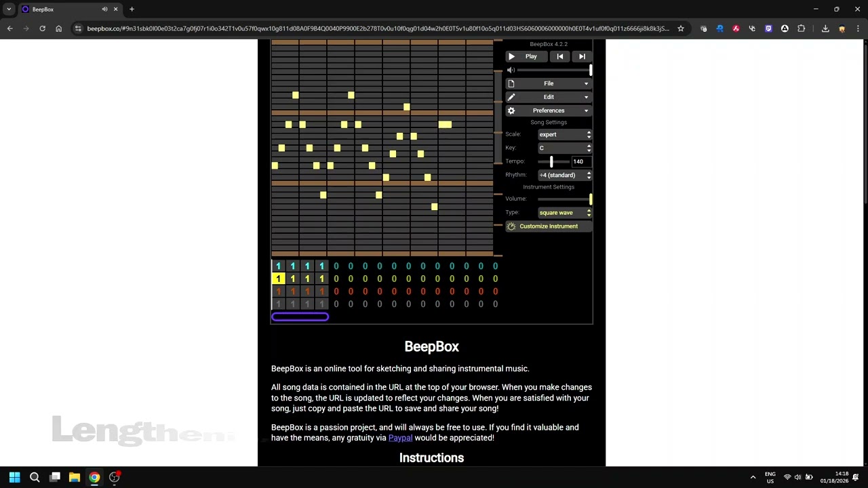Click the Tempo slider
The height and width of the screenshot is (488, 868).
pyautogui.click(x=553, y=161)
